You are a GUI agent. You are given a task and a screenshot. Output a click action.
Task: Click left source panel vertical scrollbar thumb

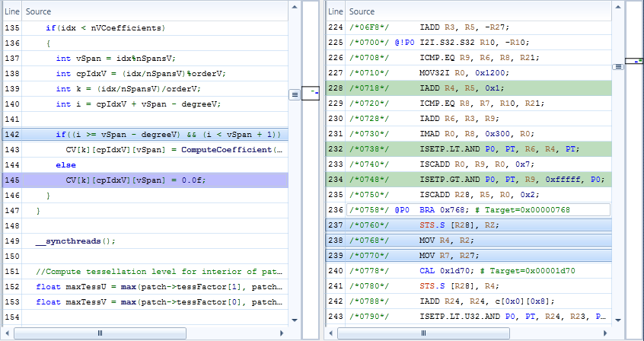tap(295, 94)
